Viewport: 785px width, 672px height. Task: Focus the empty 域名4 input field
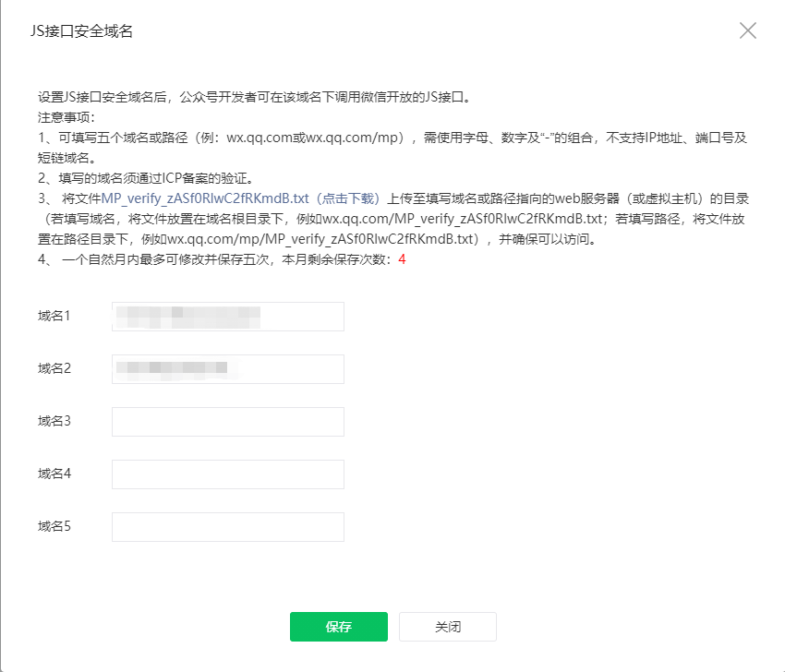point(227,474)
